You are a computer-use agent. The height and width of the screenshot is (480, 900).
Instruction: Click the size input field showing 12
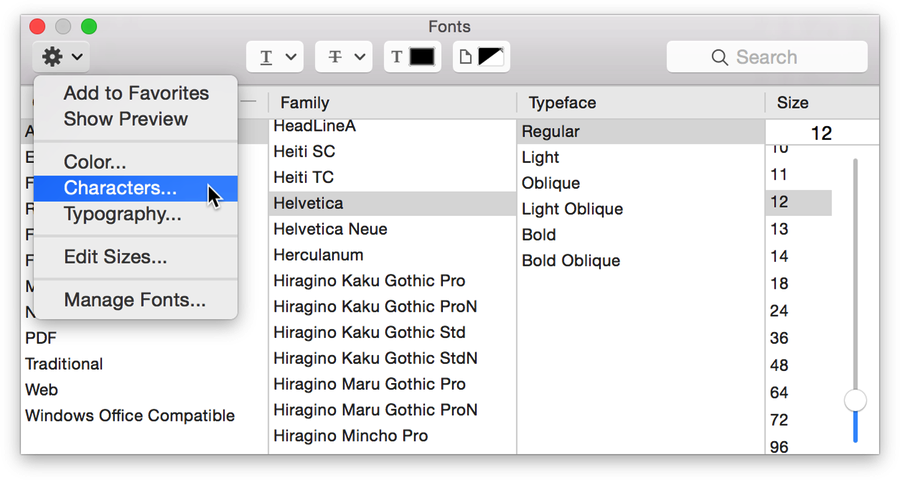(x=821, y=133)
